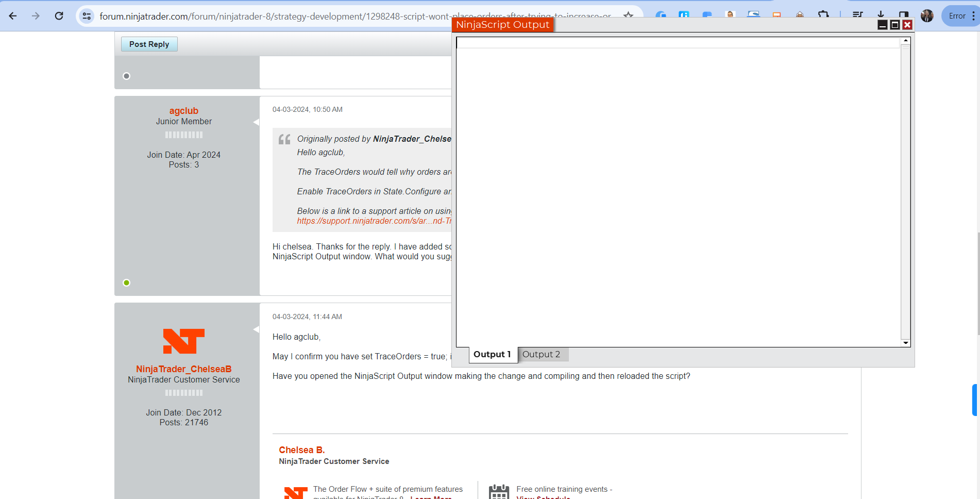Click the calendar icon beside training events
980x499 pixels.
pyautogui.click(x=499, y=492)
